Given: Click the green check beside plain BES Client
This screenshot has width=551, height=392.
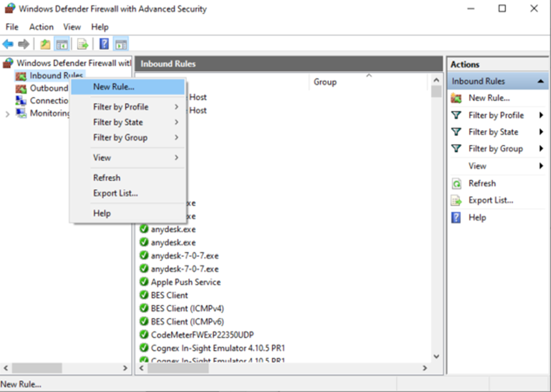Looking at the screenshot, I should [144, 295].
